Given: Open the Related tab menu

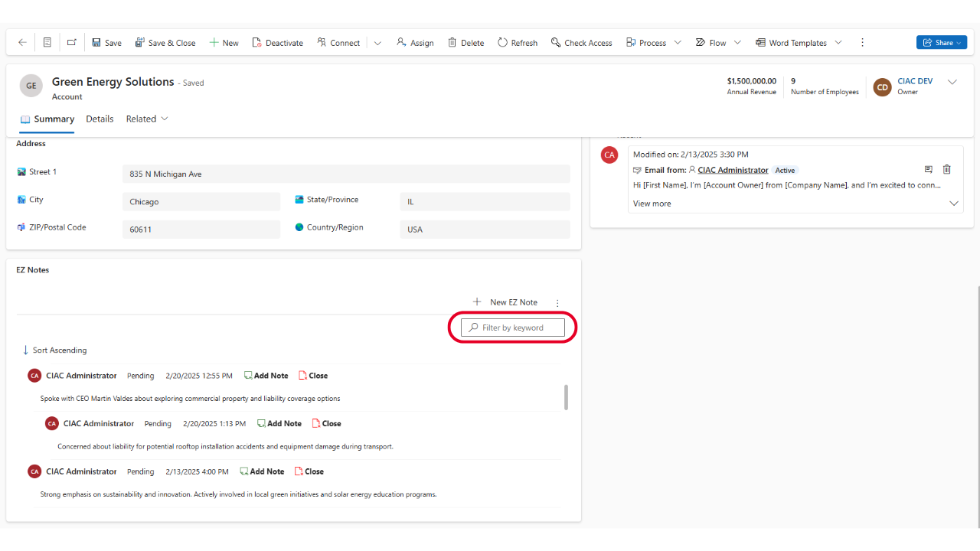Looking at the screenshot, I should (147, 119).
